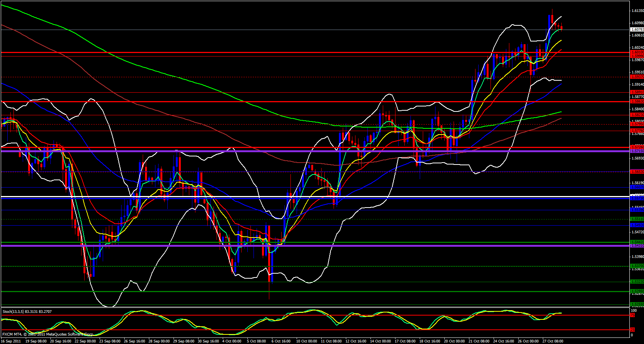Select the purple 1.54310 level price tag
Screen dimensions: 644x344
[x=637, y=246]
